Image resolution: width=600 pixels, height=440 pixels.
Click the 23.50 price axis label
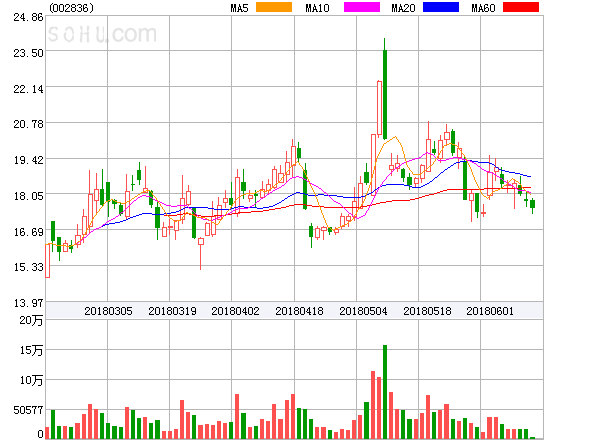click(x=28, y=53)
